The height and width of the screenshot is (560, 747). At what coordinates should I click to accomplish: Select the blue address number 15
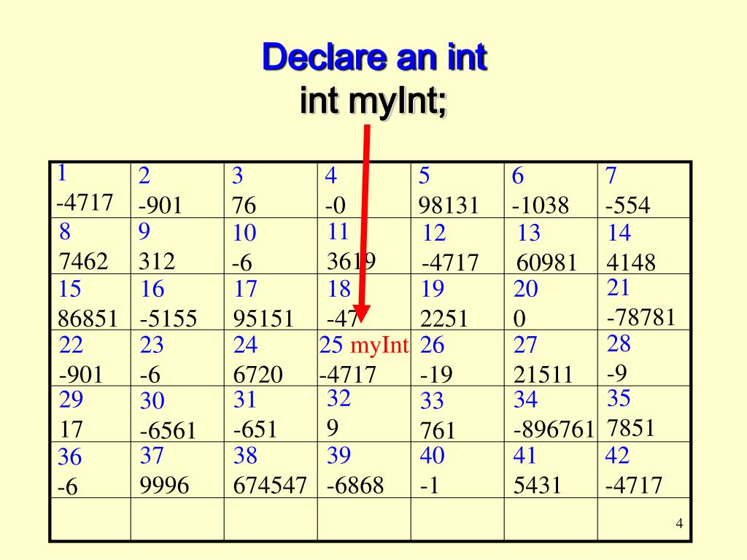[x=69, y=289]
